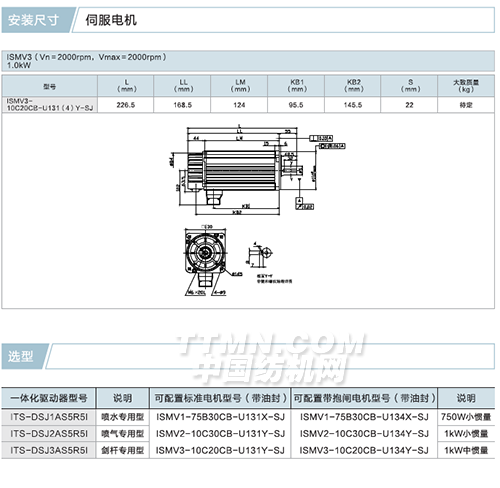Select the 伺服电机 title text
Screen dimensions: 500x488
pyautogui.click(x=111, y=20)
